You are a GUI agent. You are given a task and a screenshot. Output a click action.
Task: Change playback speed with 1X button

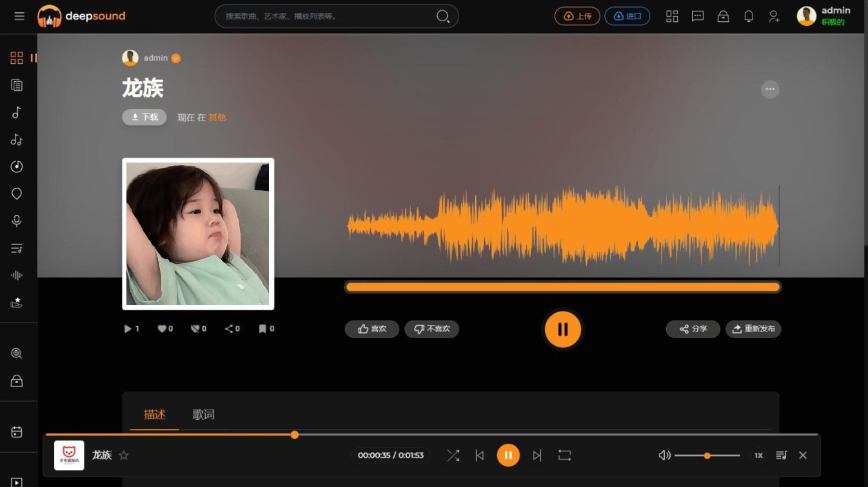point(758,455)
